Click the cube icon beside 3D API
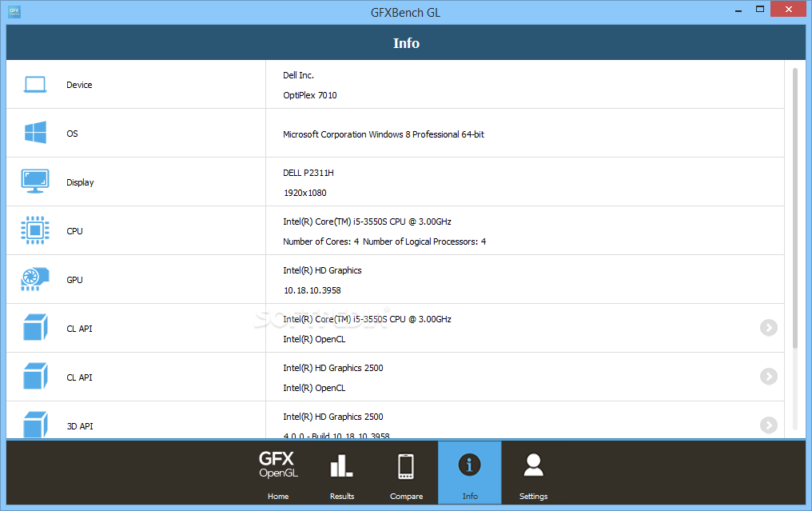 click(x=35, y=425)
